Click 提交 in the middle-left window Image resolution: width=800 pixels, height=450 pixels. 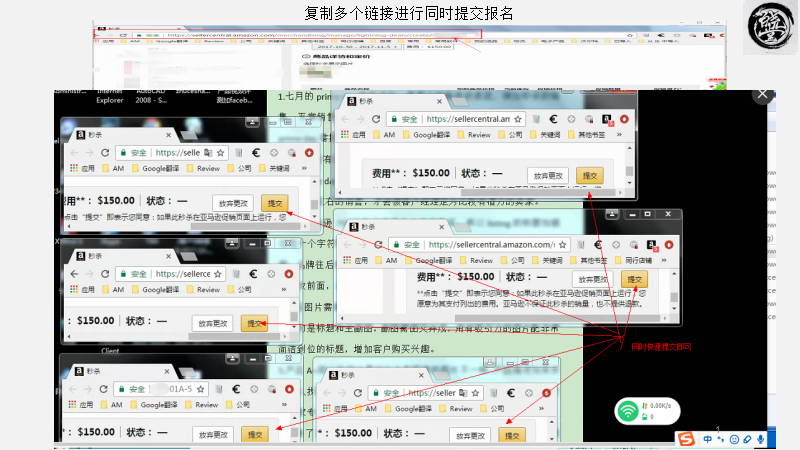click(254, 323)
